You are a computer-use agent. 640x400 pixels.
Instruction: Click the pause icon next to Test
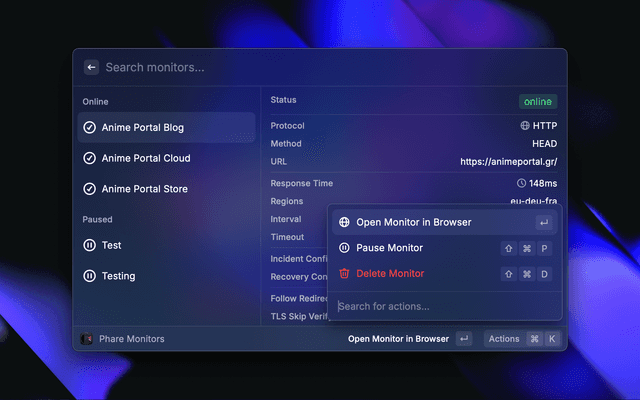(x=90, y=245)
